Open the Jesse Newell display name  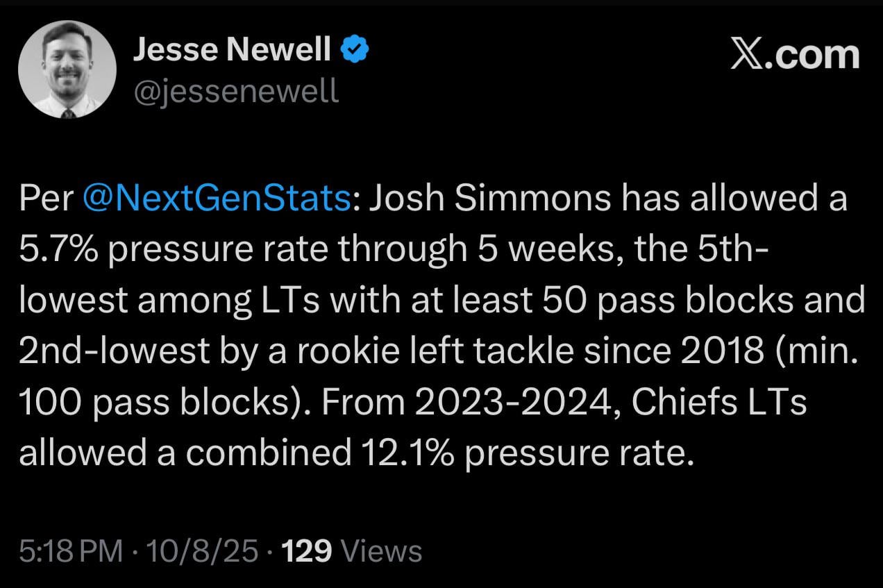click(x=232, y=50)
